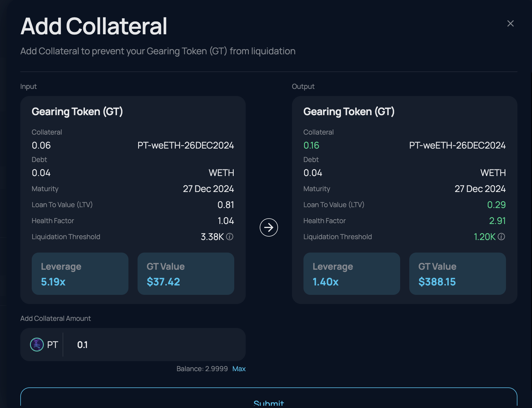532x408 pixels.
Task: Click the input Health Factor 1.04 value
Action: (x=226, y=221)
